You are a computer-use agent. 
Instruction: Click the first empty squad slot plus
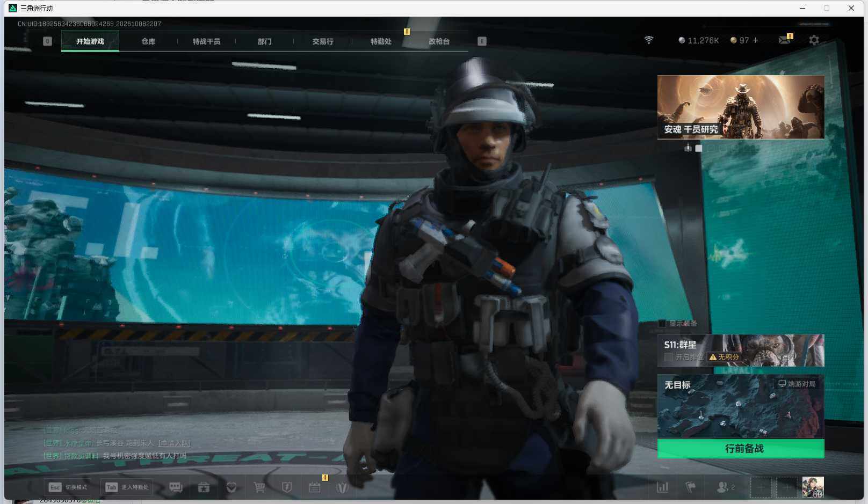pos(761,487)
